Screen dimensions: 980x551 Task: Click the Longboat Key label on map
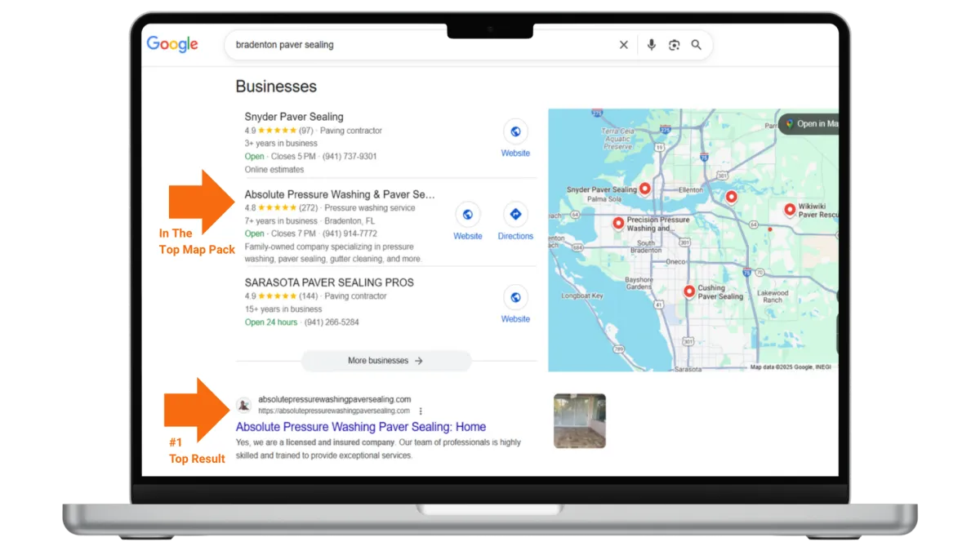click(583, 296)
